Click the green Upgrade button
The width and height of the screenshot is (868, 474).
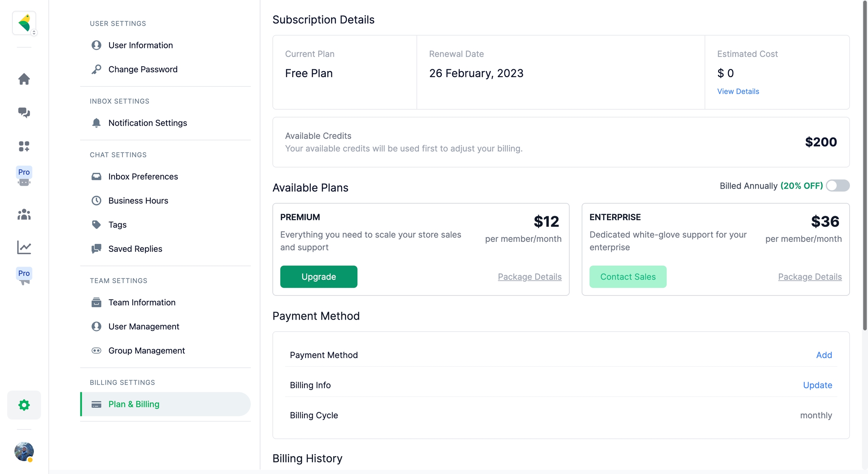click(x=318, y=277)
